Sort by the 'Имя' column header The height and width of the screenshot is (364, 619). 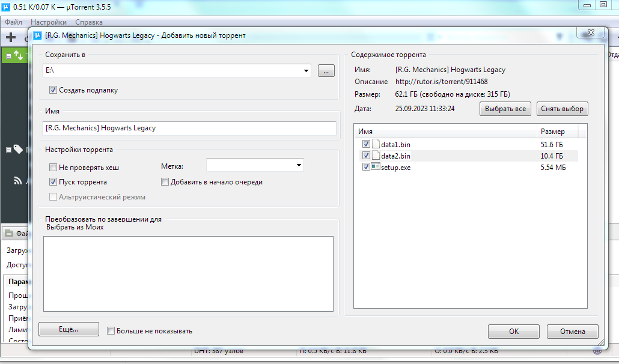(445, 132)
